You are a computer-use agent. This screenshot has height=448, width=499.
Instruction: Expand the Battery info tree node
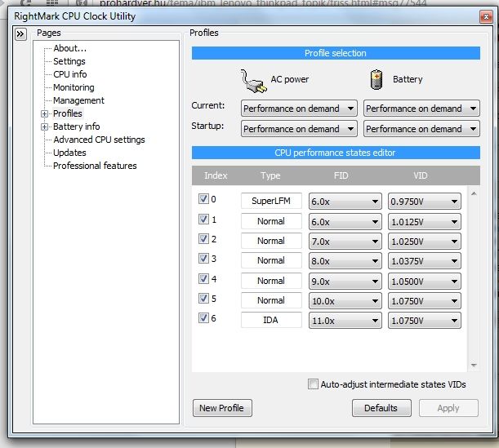[x=45, y=126]
